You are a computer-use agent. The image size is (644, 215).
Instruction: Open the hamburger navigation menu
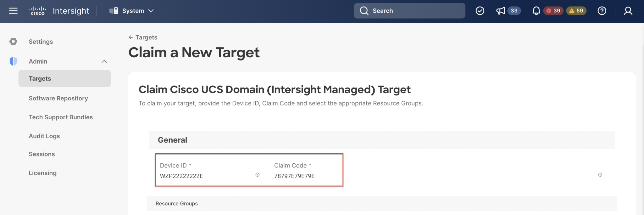coord(13,11)
